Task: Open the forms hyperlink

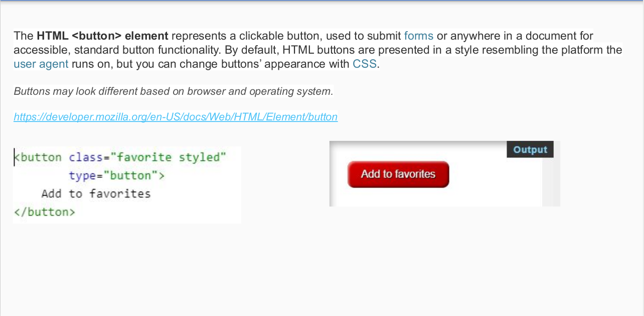Action: pos(418,36)
